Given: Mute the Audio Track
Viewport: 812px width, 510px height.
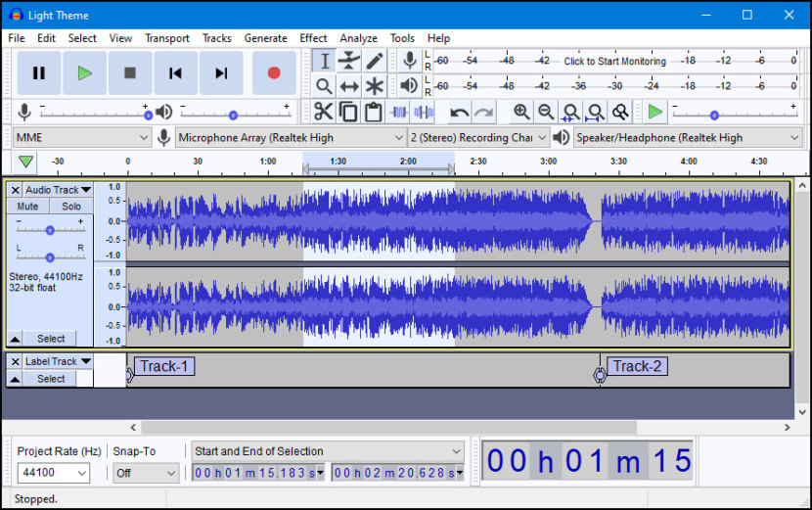Looking at the screenshot, I should coord(27,207).
